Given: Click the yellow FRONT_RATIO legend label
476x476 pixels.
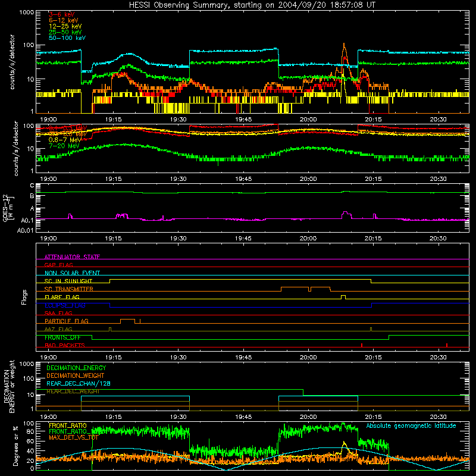Looking at the screenshot, I should point(68,425).
